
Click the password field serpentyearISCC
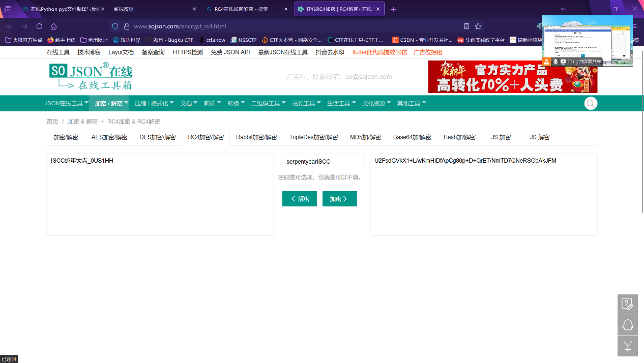coord(323,162)
